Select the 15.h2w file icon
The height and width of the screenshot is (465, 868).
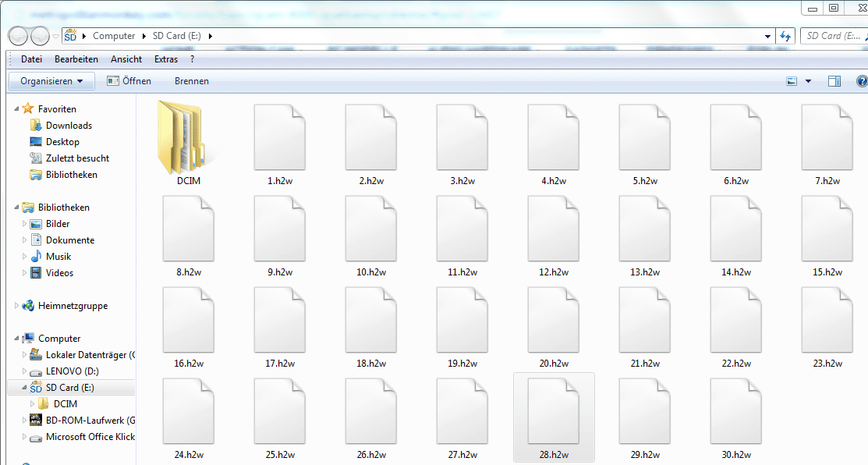tap(827, 229)
